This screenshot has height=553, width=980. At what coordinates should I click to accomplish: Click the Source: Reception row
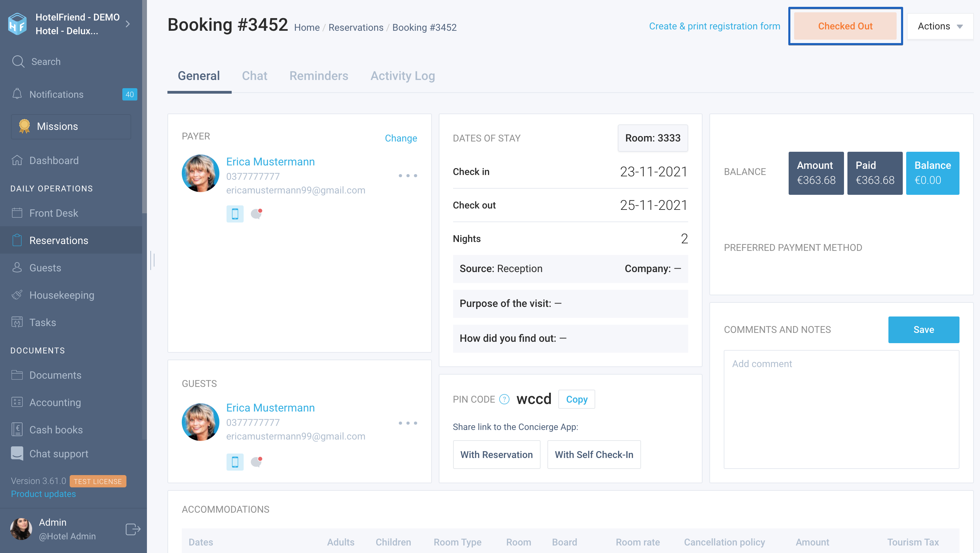coord(570,269)
